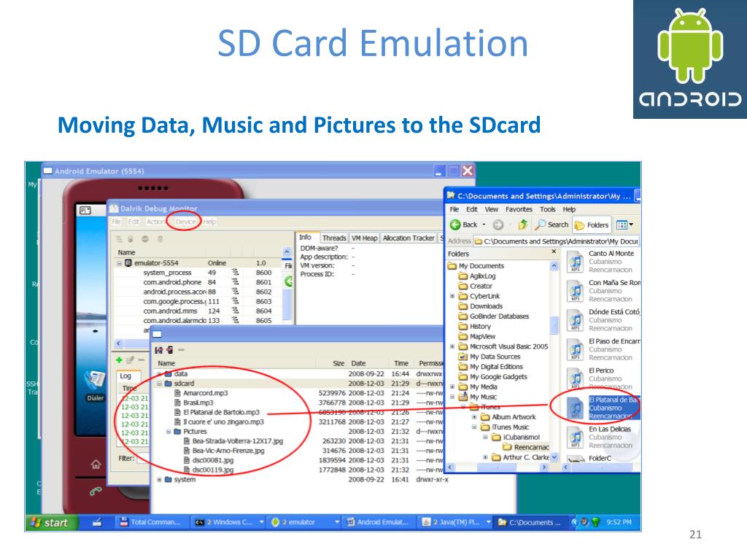Select Amarcord.mp3 in sdcard listing
The image size is (747, 560).
pos(205,393)
